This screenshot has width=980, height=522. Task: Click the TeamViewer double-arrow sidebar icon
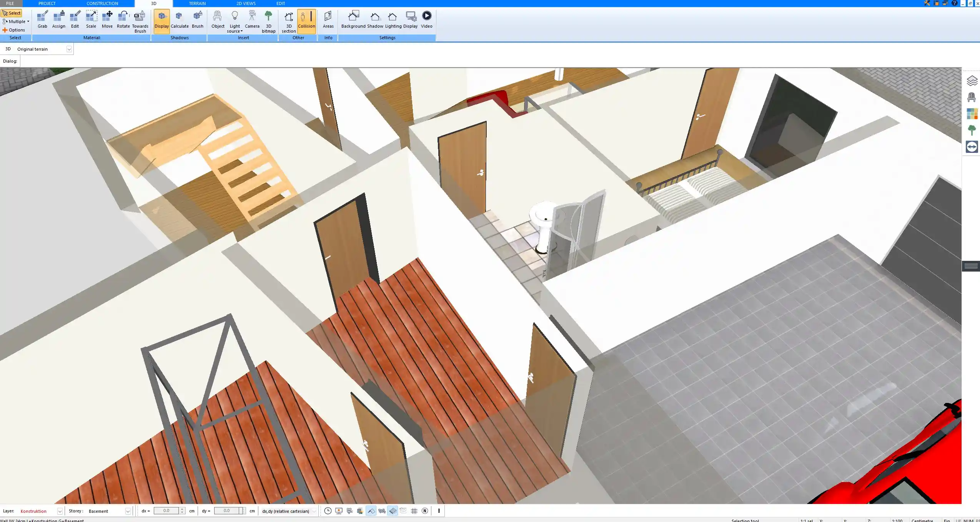point(972,147)
